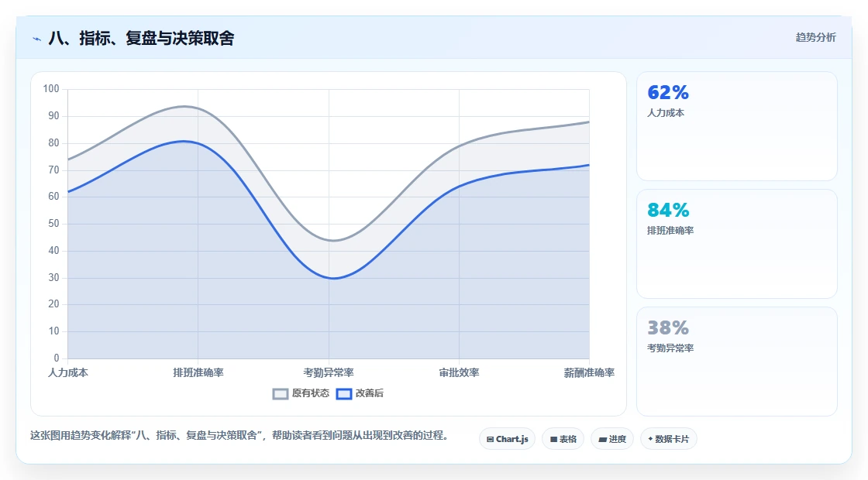
Task: Click the section title 八、指标、复盘与决策取舍
Action: pyautogui.click(x=141, y=38)
